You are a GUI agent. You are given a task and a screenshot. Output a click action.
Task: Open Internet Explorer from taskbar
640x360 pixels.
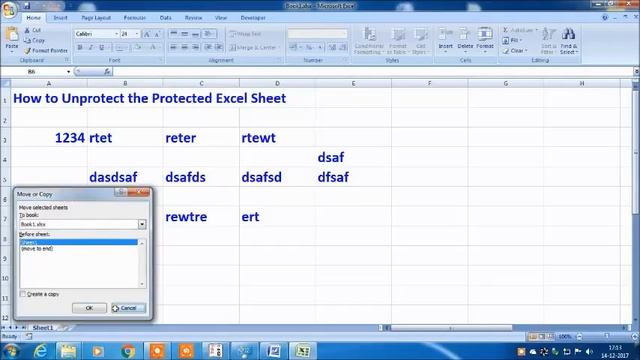click(x=40, y=351)
